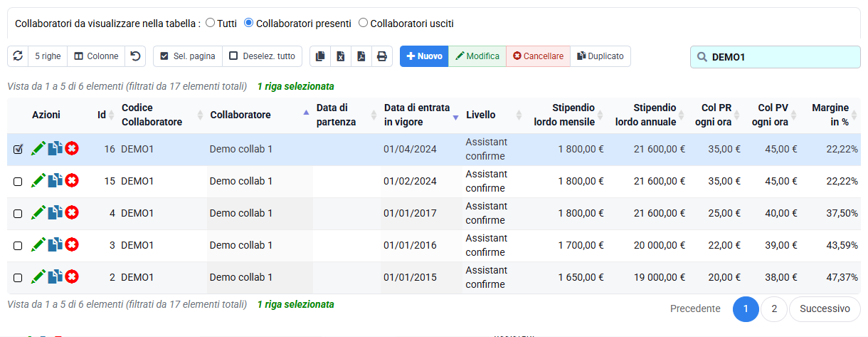The height and width of the screenshot is (337, 868).
Task: Delete row Id 4 with red X icon
Action: (x=72, y=212)
